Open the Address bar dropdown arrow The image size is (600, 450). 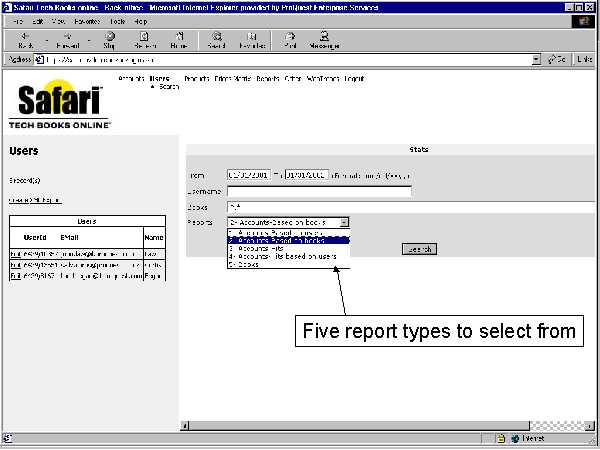coord(536,60)
